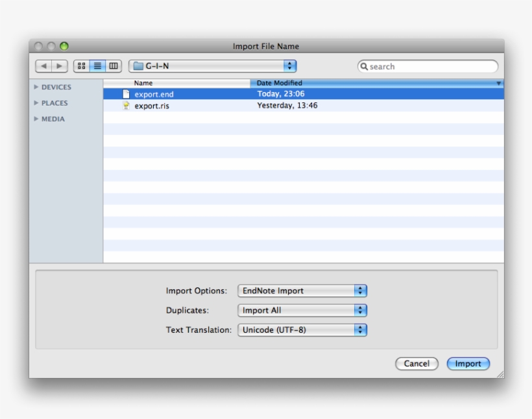Screen dimensions: 532x419
Task: Click the forward navigation arrow
Action: 58,66
